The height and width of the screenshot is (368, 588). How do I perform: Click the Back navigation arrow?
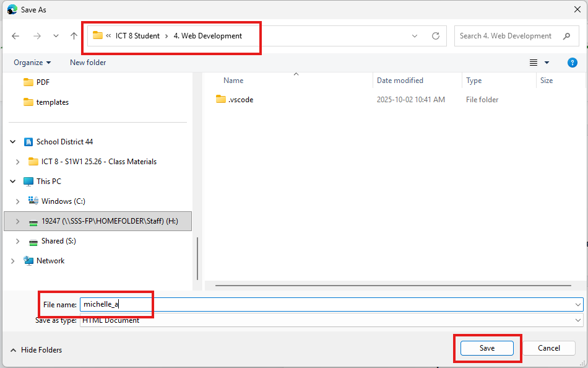click(x=15, y=36)
